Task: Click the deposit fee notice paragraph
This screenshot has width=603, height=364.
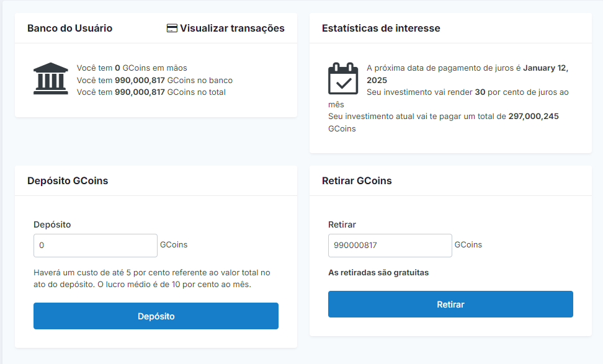Action: 152,278
